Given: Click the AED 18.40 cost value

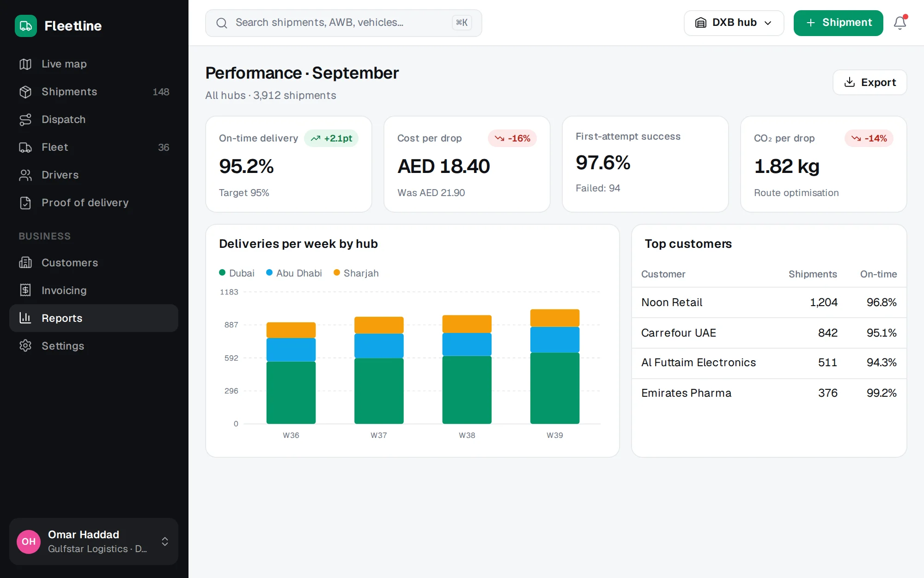Looking at the screenshot, I should click(444, 166).
